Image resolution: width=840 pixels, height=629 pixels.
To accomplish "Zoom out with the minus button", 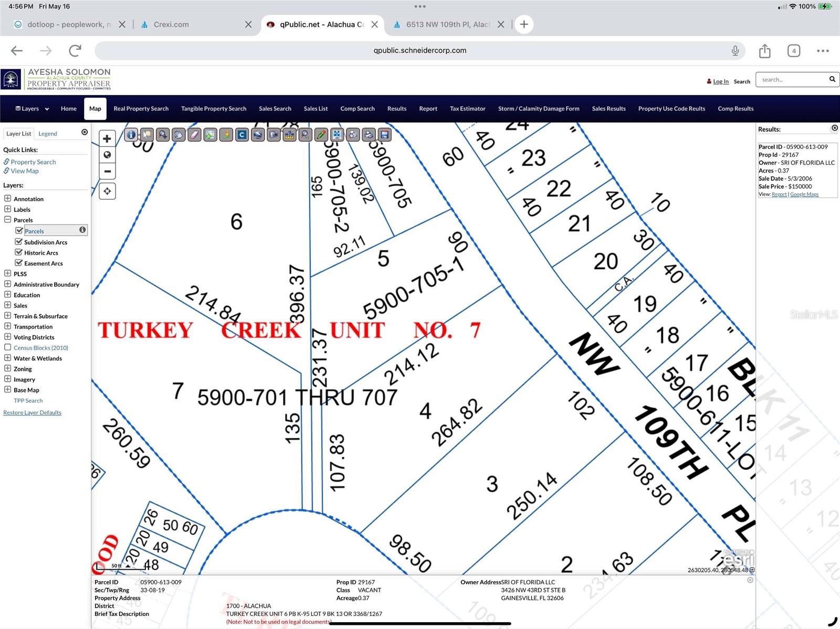I will point(107,171).
